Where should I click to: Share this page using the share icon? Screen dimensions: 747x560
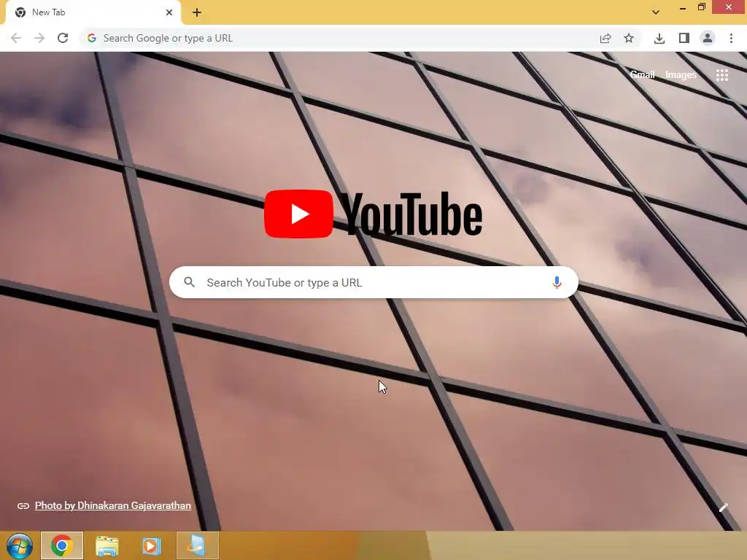pos(605,38)
